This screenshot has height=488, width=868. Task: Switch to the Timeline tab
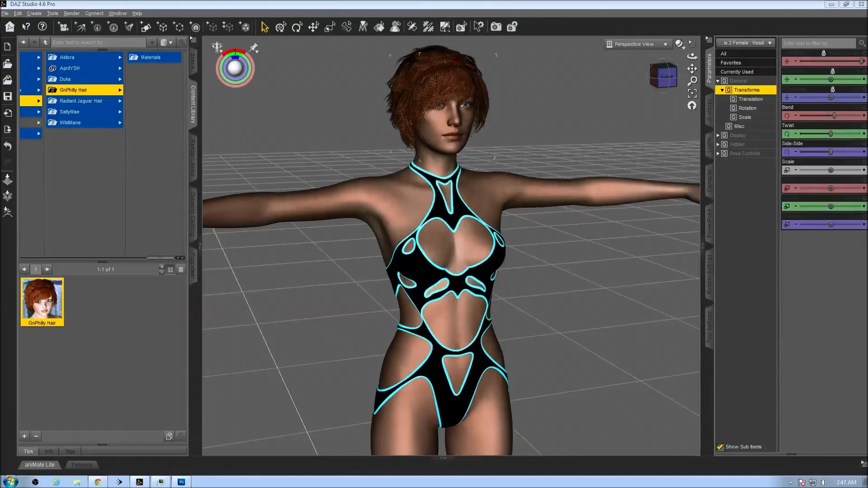[x=81, y=465]
